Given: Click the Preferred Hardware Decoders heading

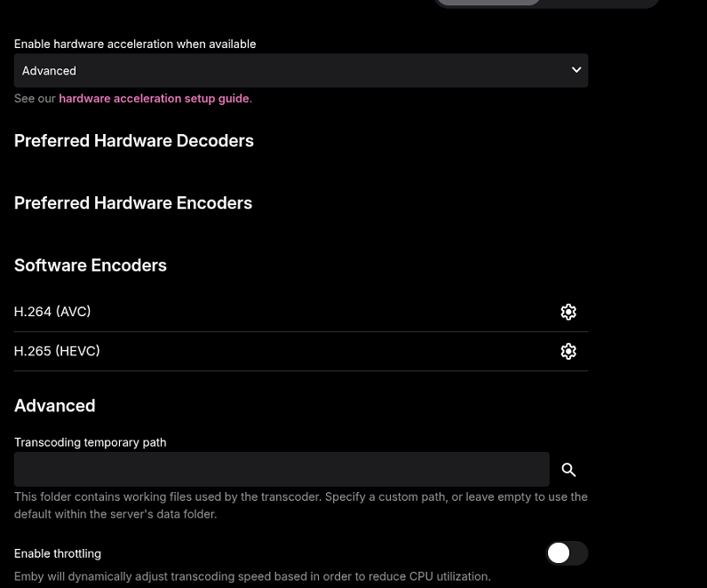Looking at the screenshot, I should click(134, 141).
